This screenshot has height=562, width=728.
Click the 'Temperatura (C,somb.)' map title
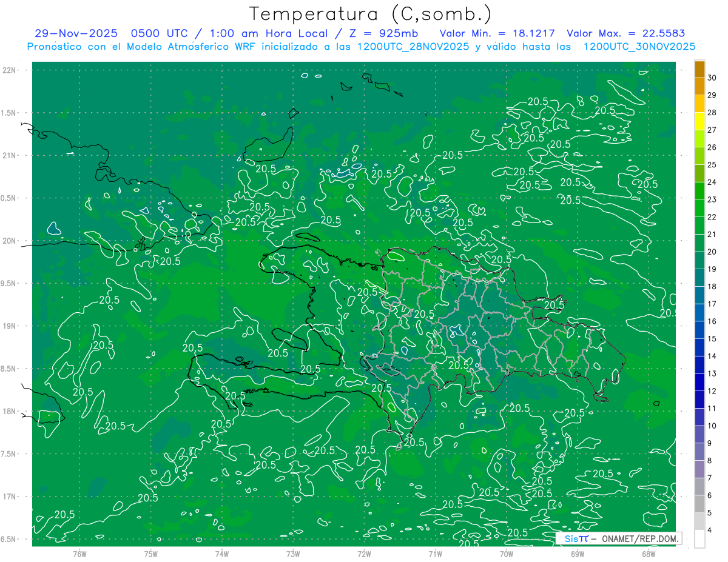370,14
